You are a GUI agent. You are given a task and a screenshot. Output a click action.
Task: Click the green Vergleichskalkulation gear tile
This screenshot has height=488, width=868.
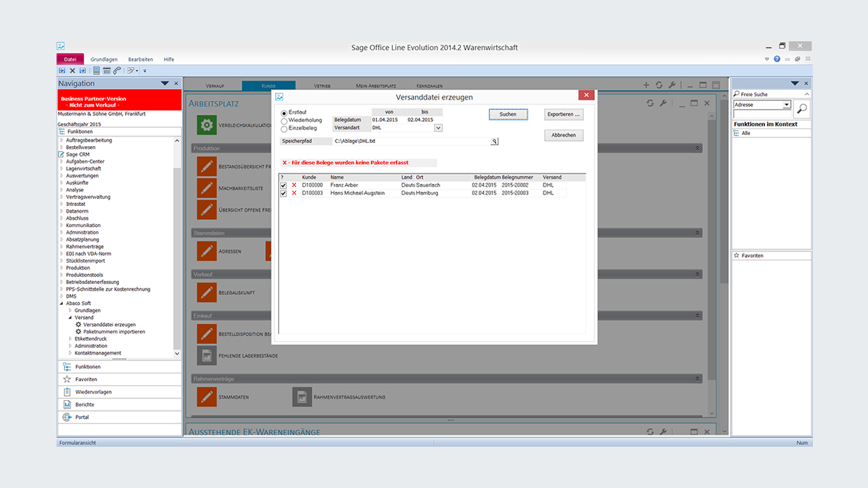(x=207, y=125)
